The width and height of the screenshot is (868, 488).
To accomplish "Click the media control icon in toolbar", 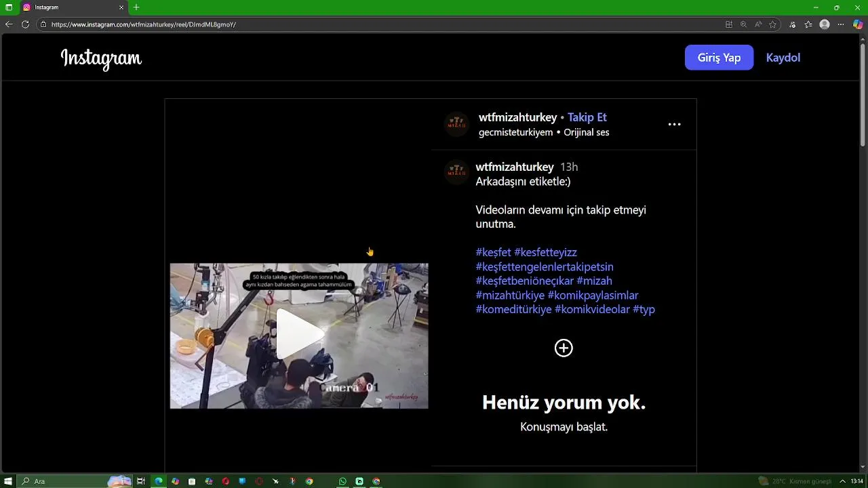I will tap(793, 24).
